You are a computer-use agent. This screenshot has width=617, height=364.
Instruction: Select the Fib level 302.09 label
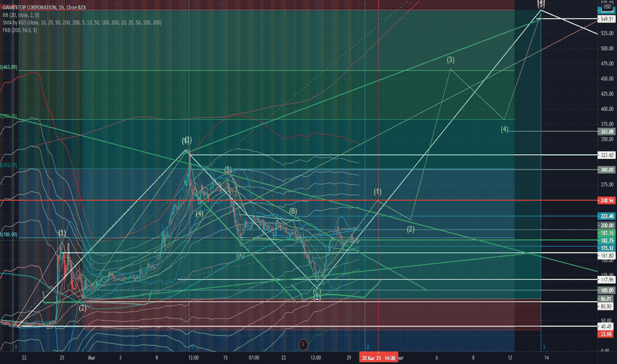click(9, 165)
